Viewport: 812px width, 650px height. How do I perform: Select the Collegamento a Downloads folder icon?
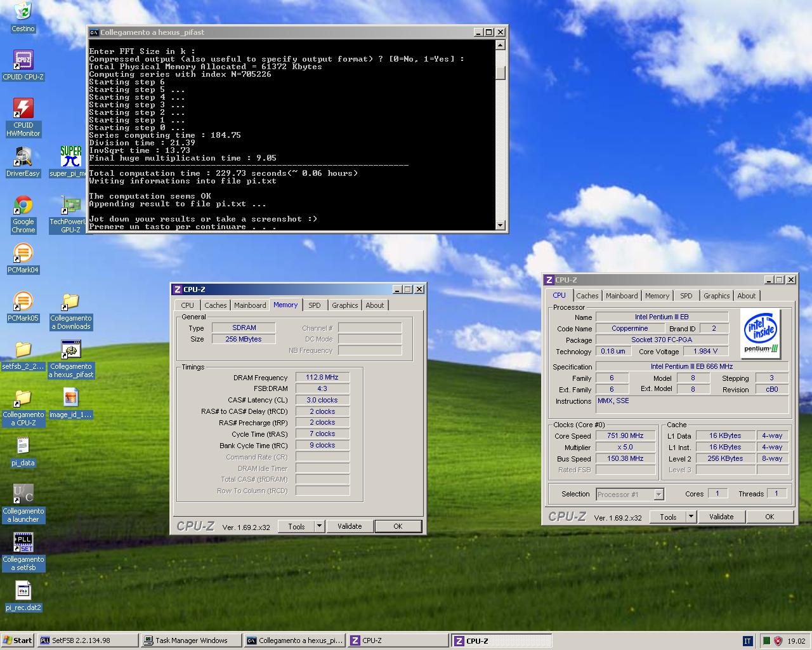click(70, 311)
